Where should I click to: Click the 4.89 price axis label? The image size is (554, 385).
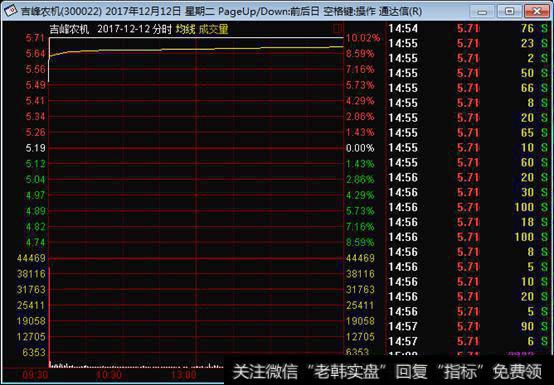click(35, 211)
